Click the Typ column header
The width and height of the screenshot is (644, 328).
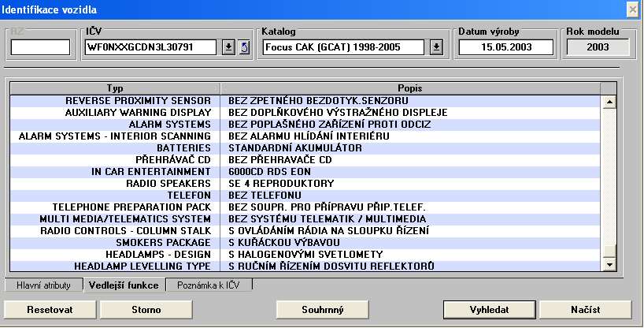point(115,88)
